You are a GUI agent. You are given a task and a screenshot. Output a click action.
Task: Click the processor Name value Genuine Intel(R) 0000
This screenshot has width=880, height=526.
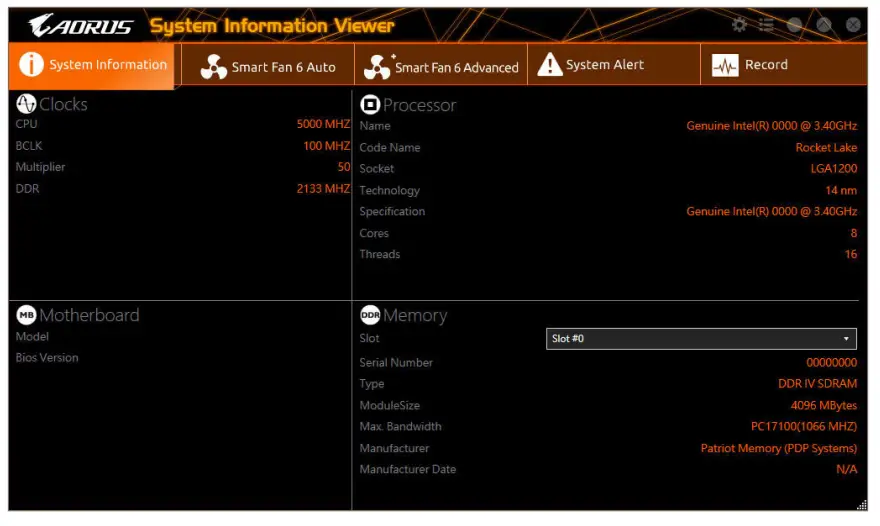pos(772,126)
